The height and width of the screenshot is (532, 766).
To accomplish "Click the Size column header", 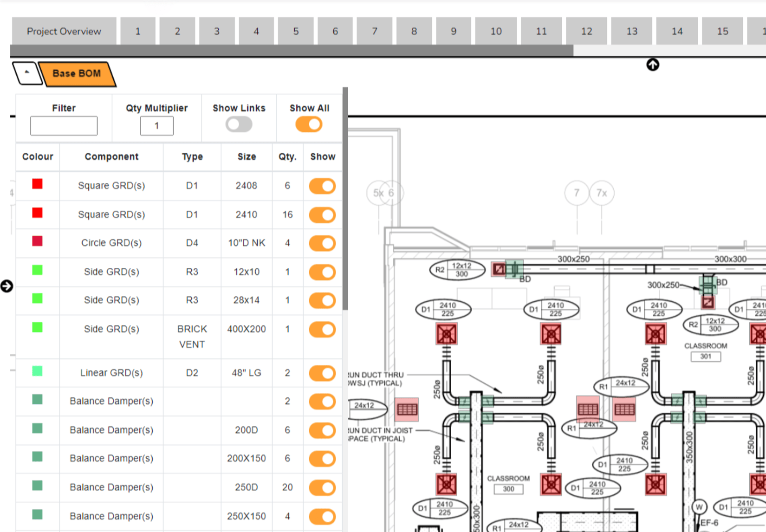I will point(247,157).
